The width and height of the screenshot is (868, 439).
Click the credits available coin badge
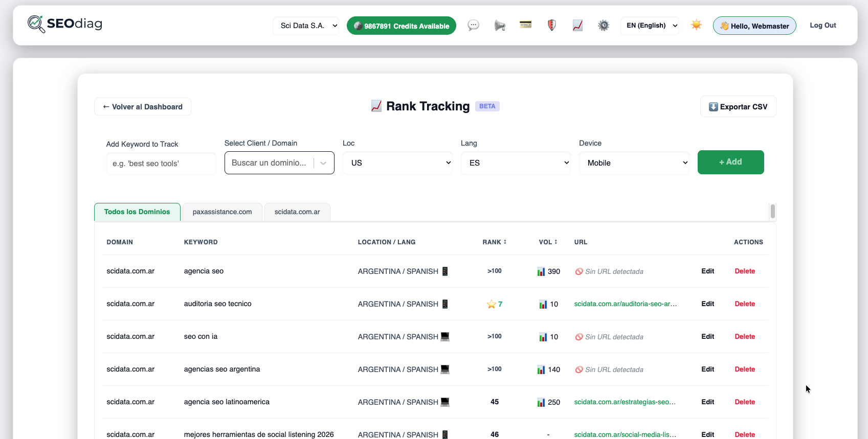pyautogui.click(x=402, y=26)
